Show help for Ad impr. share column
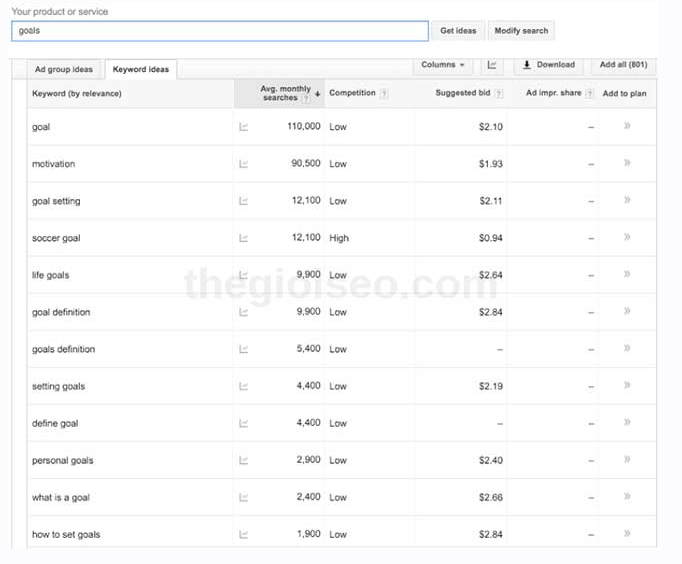This screenshot has height=564, width=682. point(589,93)
